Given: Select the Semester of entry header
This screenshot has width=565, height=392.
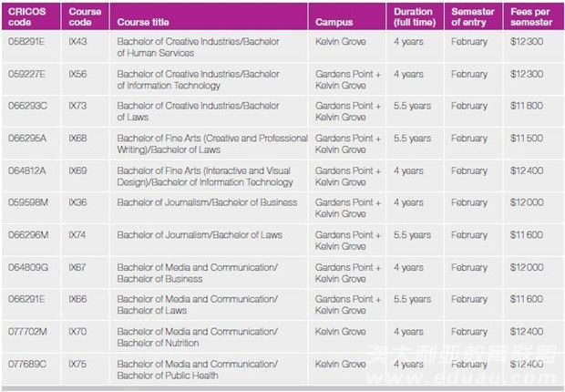Looking at the screenshot, I should tap(472, 16).
